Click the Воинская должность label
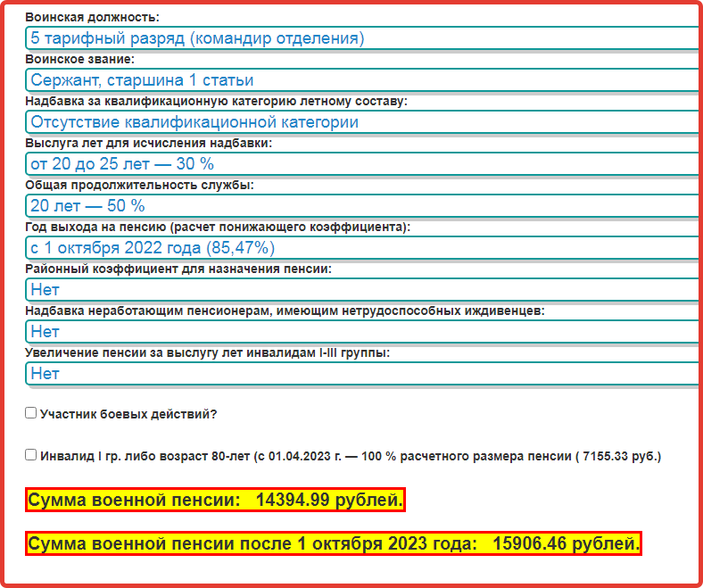 [x=92, y=17]
